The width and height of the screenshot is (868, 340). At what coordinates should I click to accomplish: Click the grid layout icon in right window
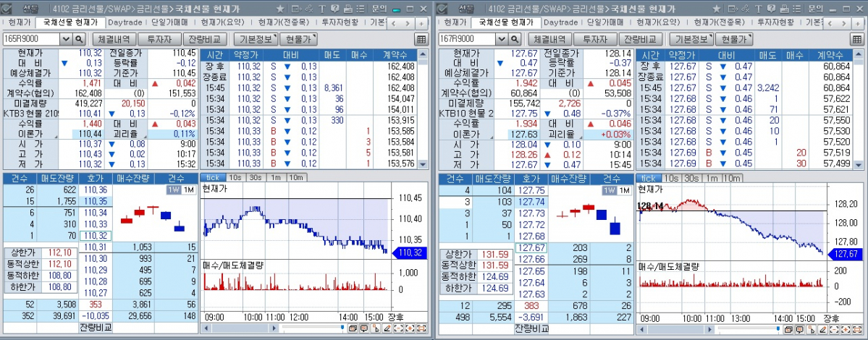pos(856,39)
